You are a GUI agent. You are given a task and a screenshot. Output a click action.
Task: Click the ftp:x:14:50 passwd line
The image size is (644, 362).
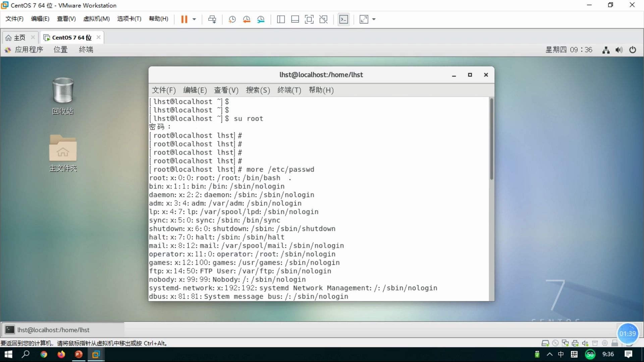tap(240, 271)
